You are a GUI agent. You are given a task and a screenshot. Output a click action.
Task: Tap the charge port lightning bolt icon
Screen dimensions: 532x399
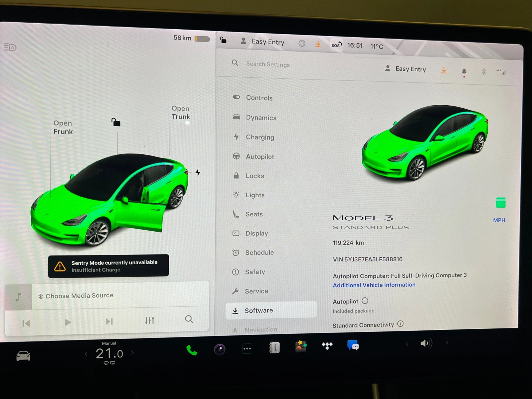pos(198,172)
